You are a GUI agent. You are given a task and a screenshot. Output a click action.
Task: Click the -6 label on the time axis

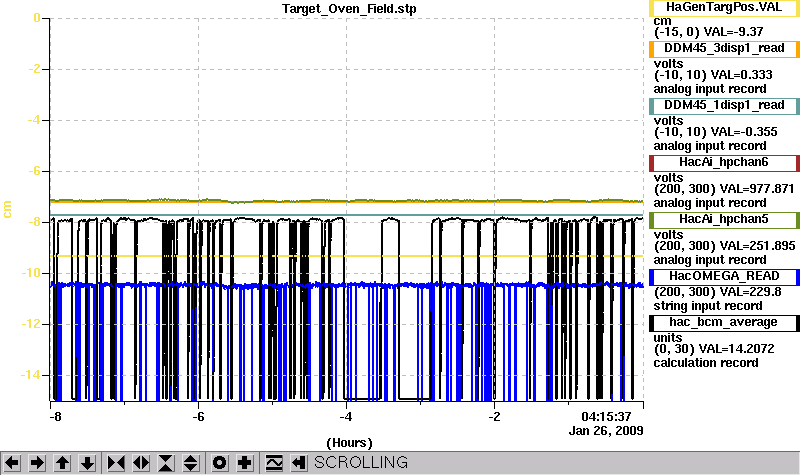point(198,416)
